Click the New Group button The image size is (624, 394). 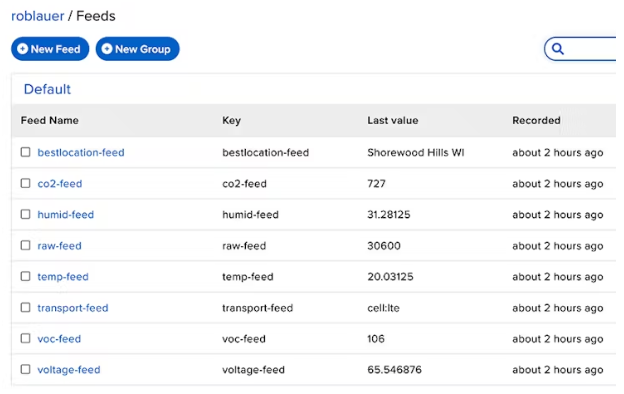pyautogui.click(x=138, y=49)
